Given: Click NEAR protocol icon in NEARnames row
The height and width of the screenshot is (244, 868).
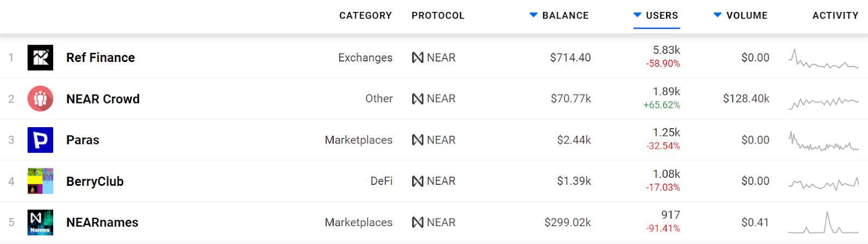Looking at the screenshot, I should tap(418, 222).
